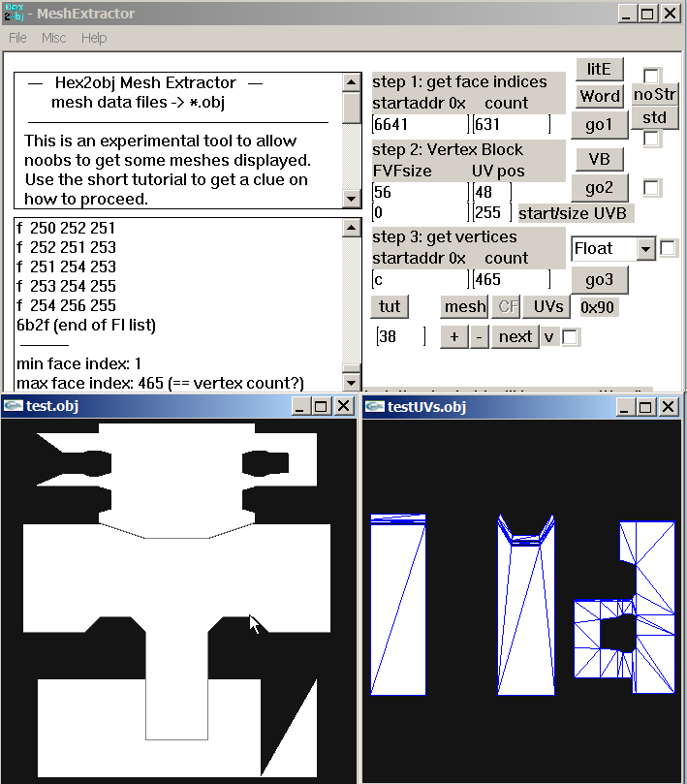Click the VB button

(x=599, y=159)
